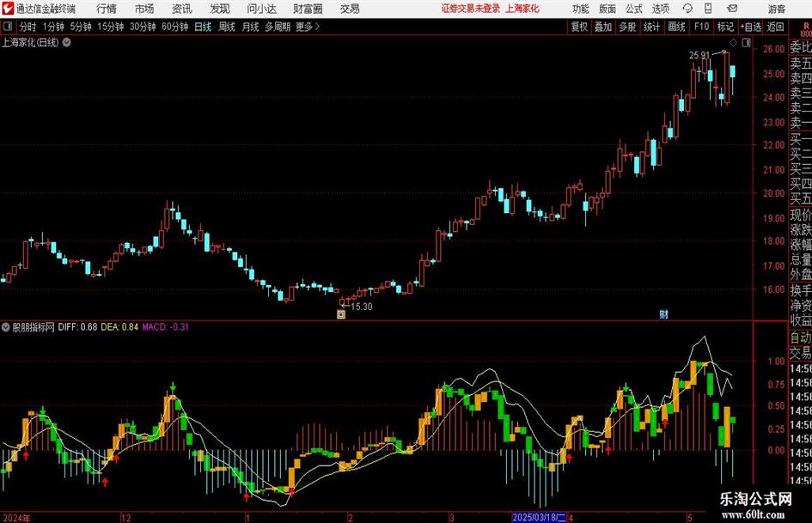The image size is (812, 523).
Task: Open the headset customer service icon
Action: [687, 9]
